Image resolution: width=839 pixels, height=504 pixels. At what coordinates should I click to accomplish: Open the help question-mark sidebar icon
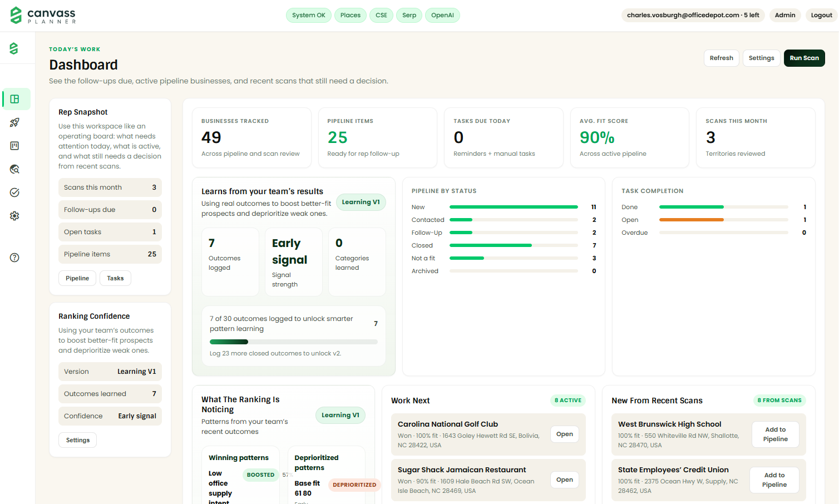(x=15, y=258)
